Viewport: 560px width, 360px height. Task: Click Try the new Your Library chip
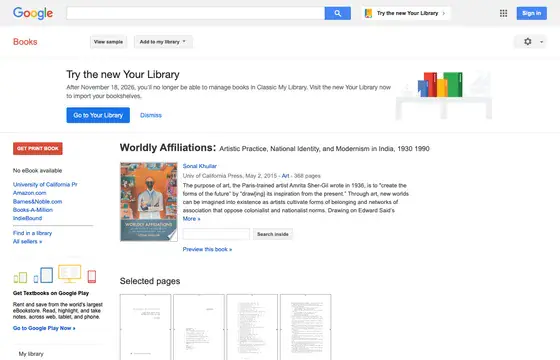406,13
